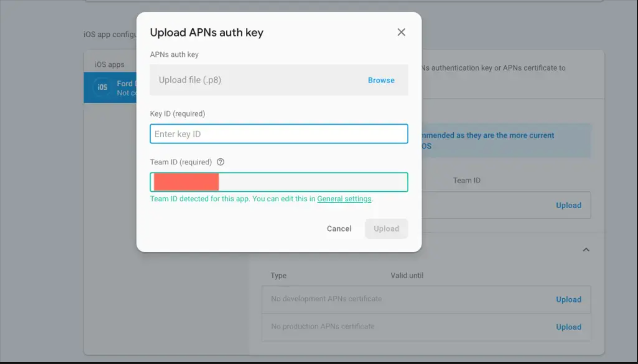Click the 'APNs auth key' label
The width and height of the screenshot is (638, 364).
(174, 55)
